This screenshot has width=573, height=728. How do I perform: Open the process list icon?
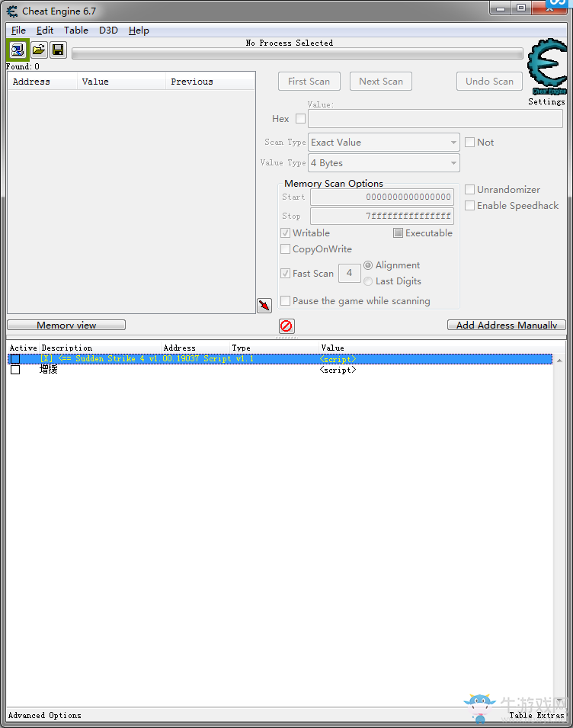click(x=18, y=50)
